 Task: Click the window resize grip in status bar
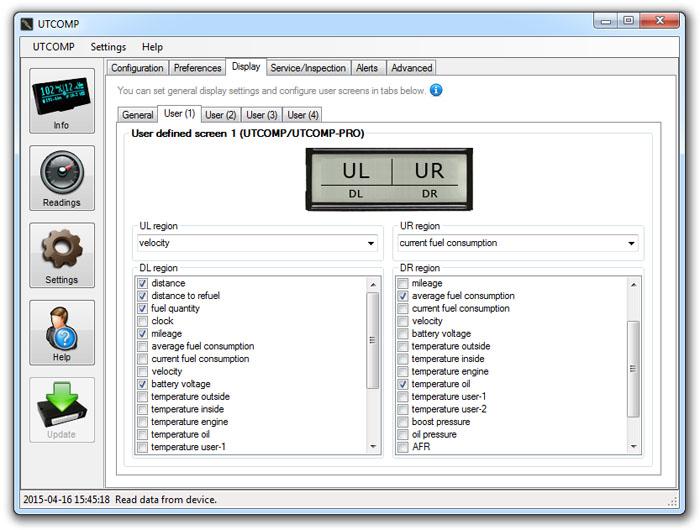click(x=673, y=501)
